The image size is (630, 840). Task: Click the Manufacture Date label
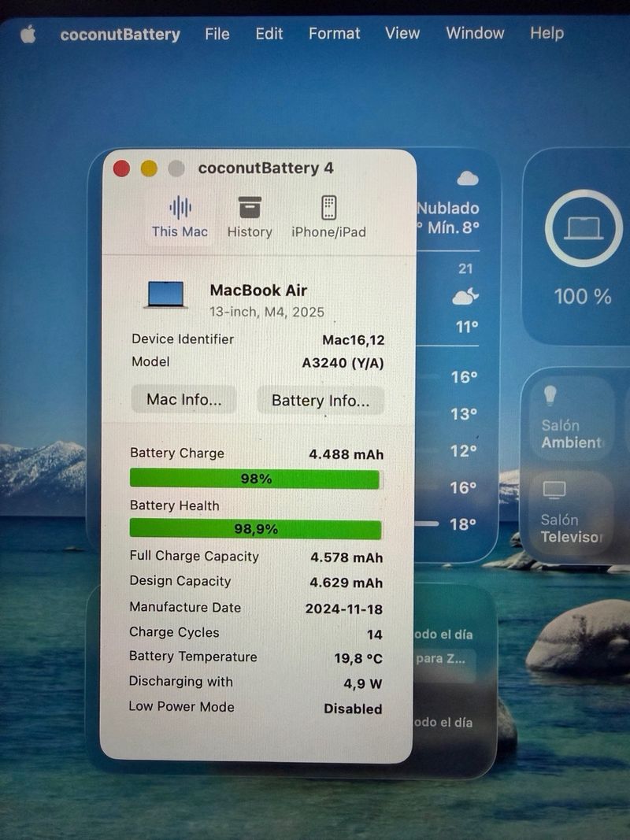click(x=185, y=607)
